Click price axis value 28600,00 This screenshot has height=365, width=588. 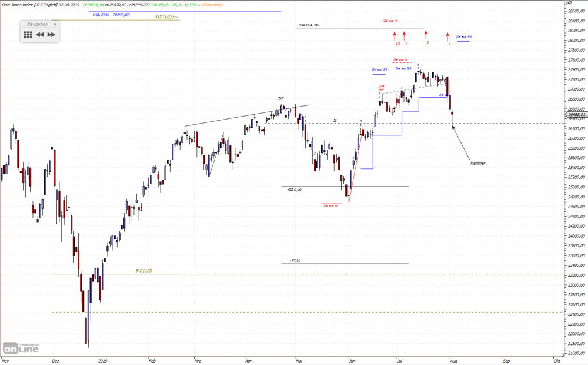coord(577,11)
